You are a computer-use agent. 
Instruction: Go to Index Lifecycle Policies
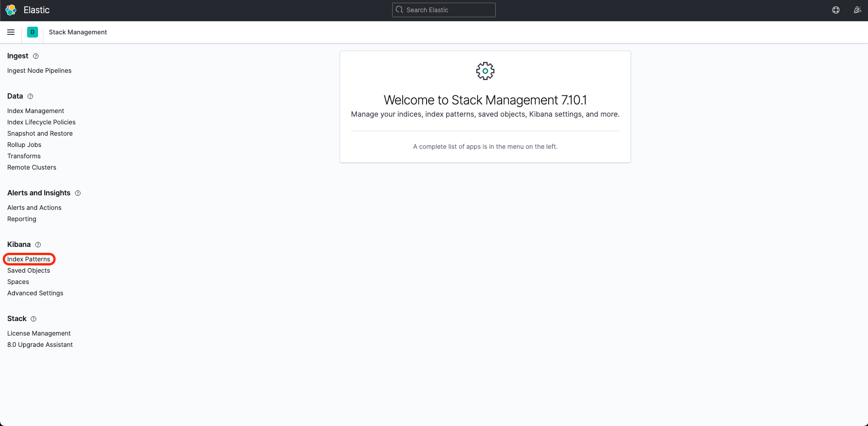[x=41, y=122]
